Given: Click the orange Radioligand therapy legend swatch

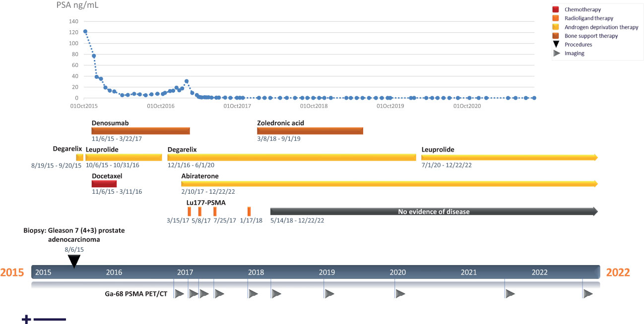Looking at the screenshot, I should [x=556, y=18].
